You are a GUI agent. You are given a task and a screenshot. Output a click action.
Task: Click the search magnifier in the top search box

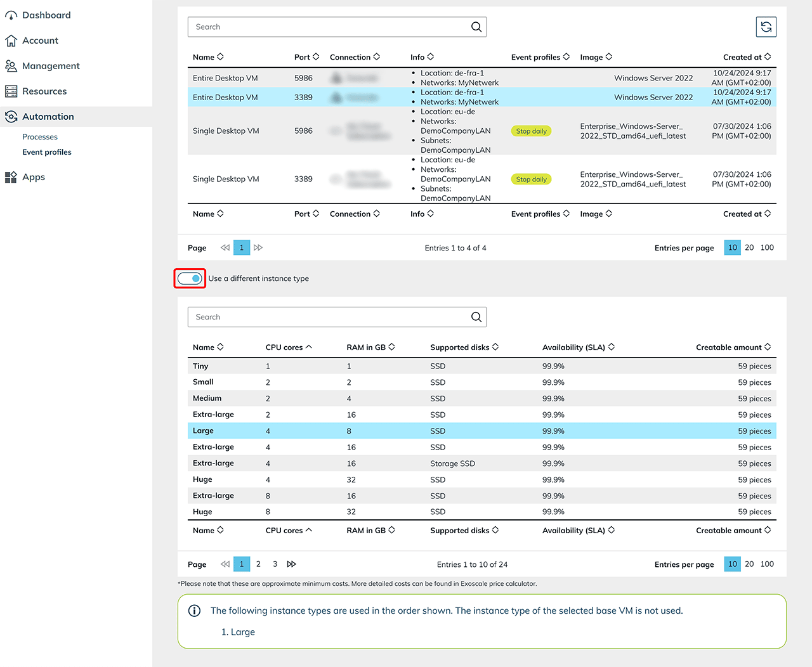[x=476, y=27]
